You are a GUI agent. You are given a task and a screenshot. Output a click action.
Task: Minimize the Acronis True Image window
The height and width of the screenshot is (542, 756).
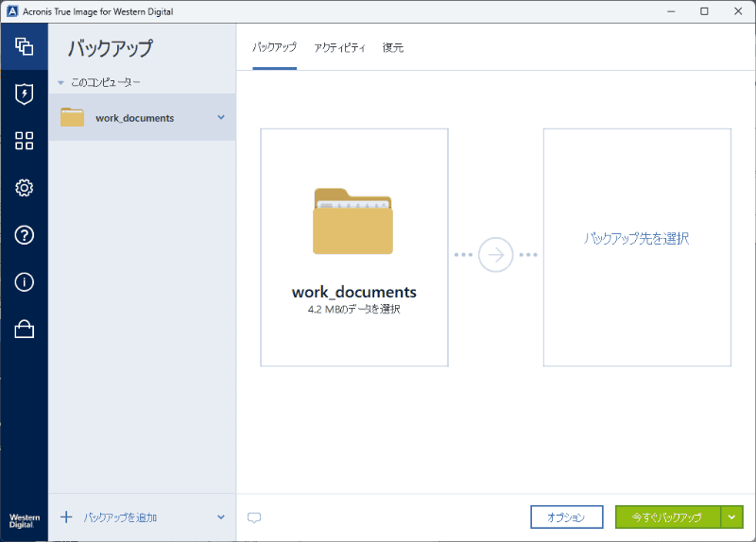pyautogui.click(x=671, y=11)
